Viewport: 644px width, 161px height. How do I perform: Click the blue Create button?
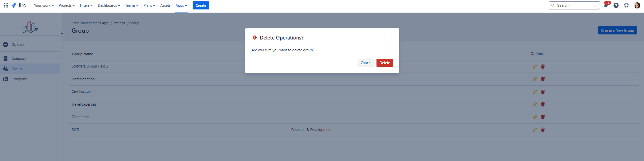pos(201,5)
